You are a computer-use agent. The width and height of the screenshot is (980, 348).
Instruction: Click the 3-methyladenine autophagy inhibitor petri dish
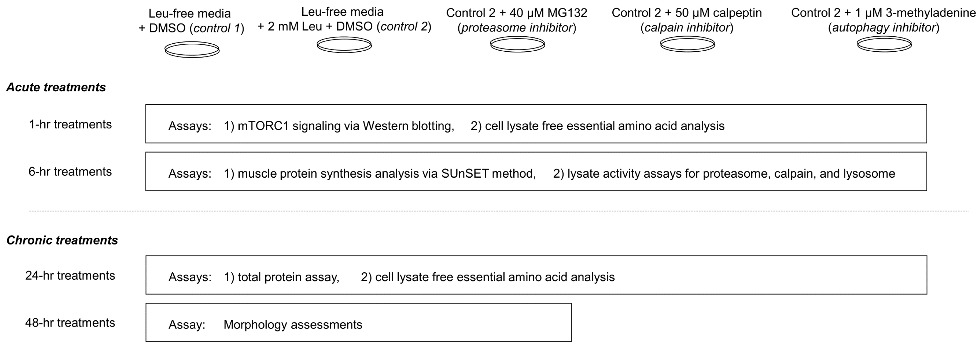pyautogui.click(x=884, y=44)
